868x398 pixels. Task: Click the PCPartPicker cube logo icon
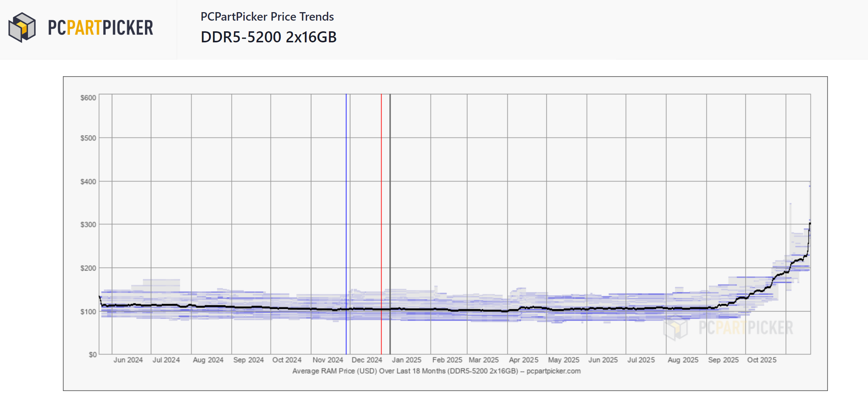[22, 28]
